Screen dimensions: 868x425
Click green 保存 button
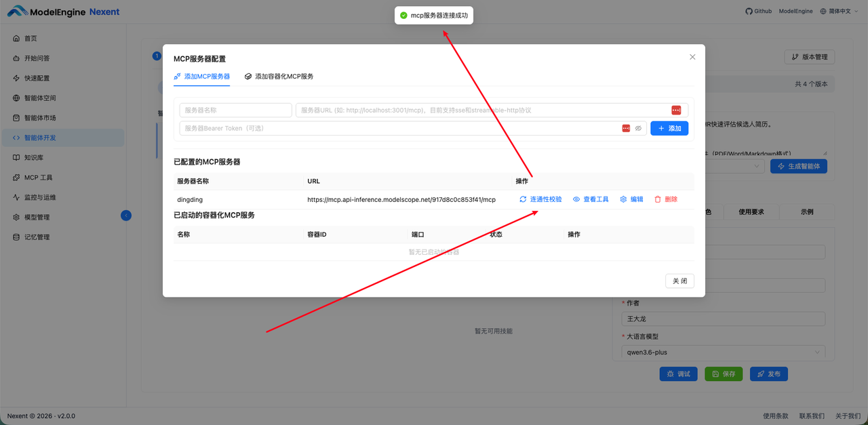pos(724,373)
